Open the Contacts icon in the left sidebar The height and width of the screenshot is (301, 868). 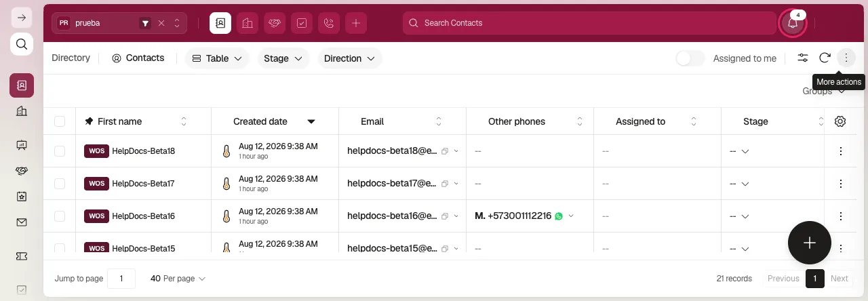[x=22, y=85]
